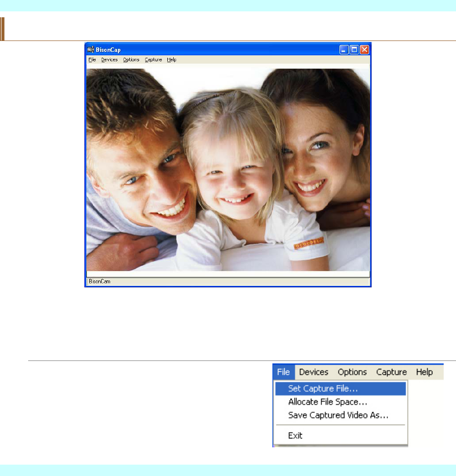The image size is (456, 476).
Task: Close the BisonCap window
Action: pos(364,49)
